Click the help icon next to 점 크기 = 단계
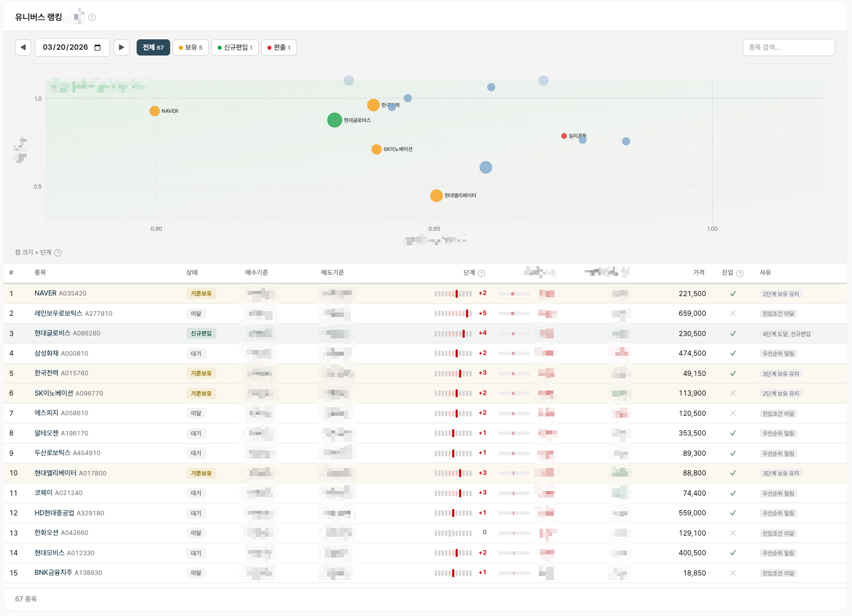Image resolution: width=852 pixels, height=616 pixels. coord(58,253)
